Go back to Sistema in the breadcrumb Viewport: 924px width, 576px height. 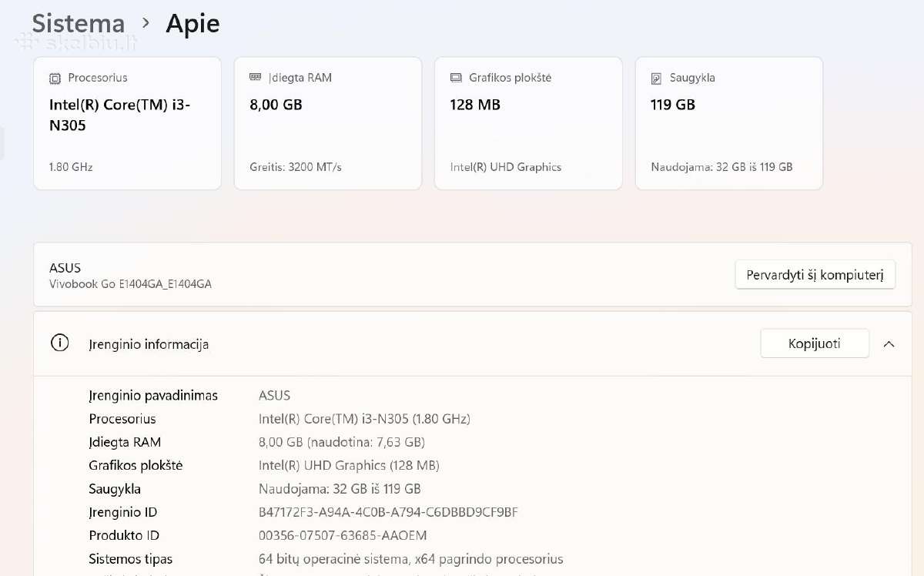click(x=79, y=24)
